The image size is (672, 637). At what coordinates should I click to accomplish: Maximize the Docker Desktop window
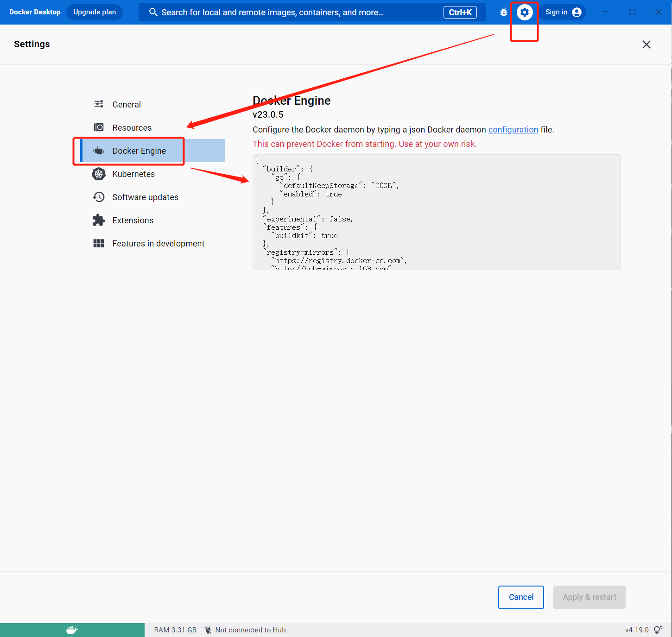(x=632, y=12)
